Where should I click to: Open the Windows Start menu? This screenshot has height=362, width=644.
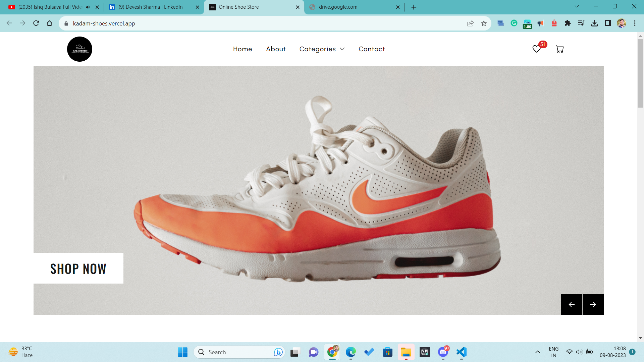(x=182, y=352)
